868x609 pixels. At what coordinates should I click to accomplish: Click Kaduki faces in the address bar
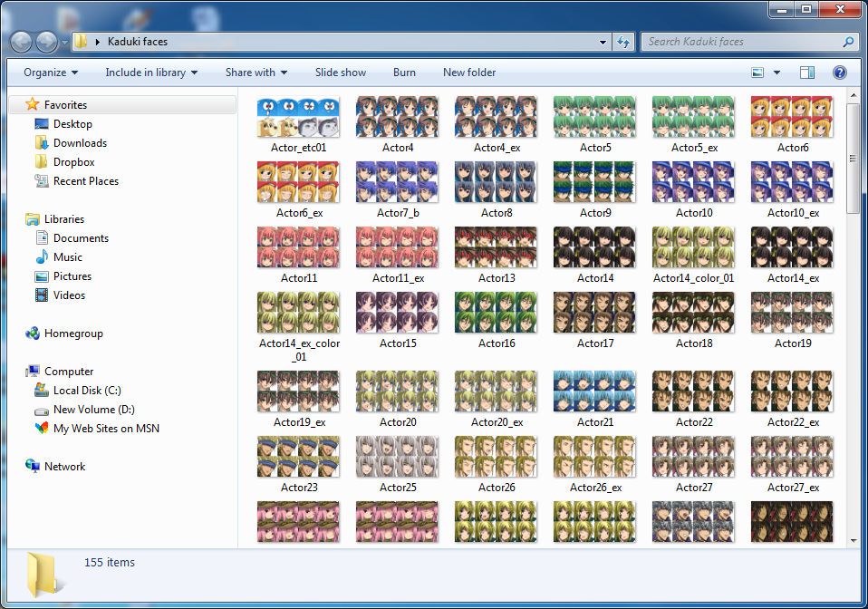point(138,42)
